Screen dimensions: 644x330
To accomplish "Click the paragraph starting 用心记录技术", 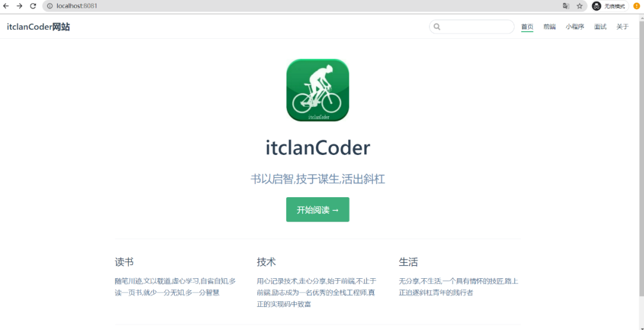I will (317, 292).
